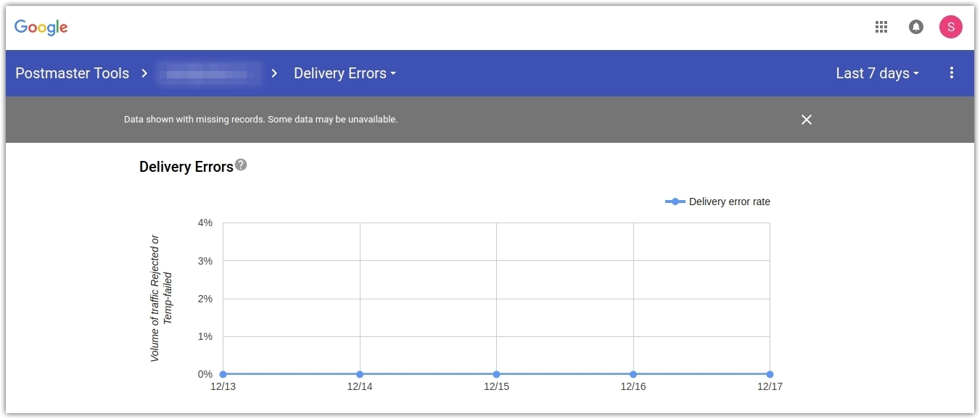Dismiss the missing records banner
Image resolution: width=980 pixels, height=419 pixels.
[x=807, y=120]
